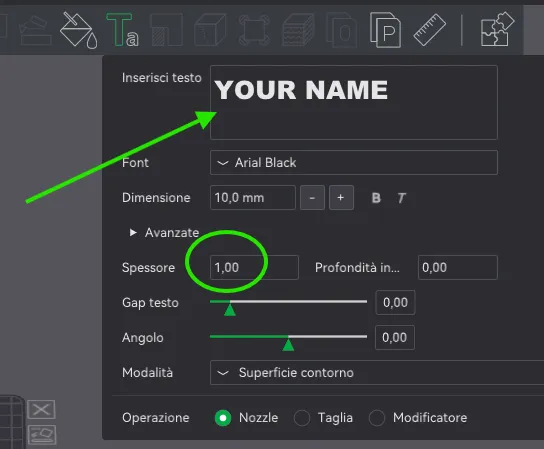Viewport: 544px width, 449px height.
Task: Toggle bold B text style
Action: pos(376,198)
